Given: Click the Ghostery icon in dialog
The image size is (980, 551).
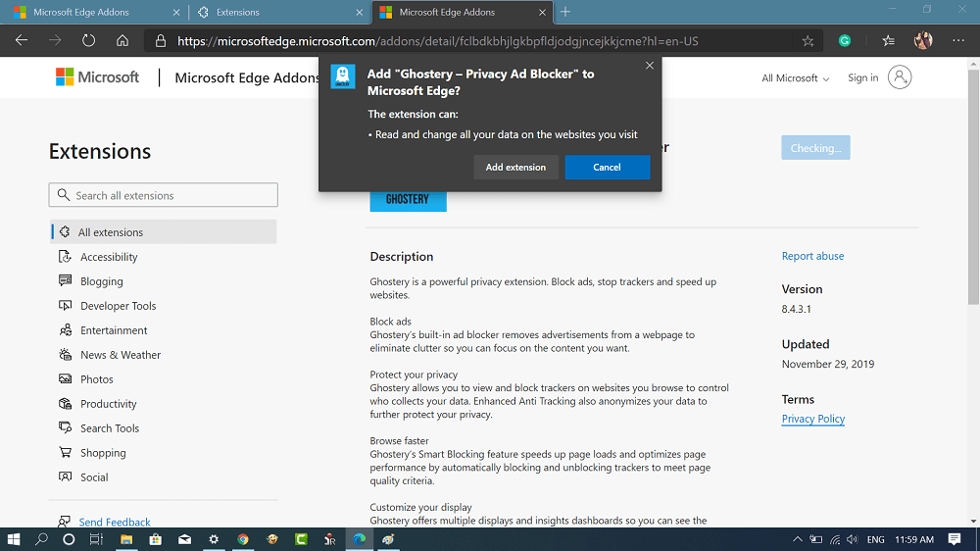Looking at the screenshot, I should [x=342, y=76].
